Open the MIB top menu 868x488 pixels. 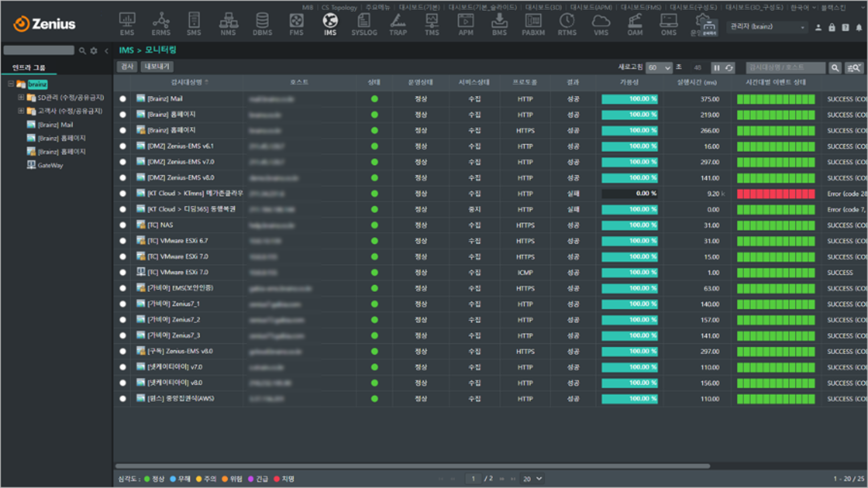point(307,7)
